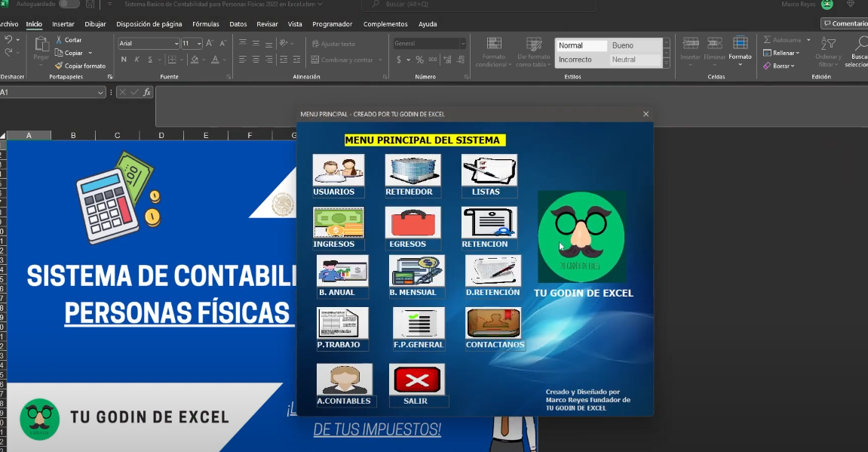Image resolution: width=868 pixels, height=452 pixels.
Task: Toggle bold (N) formatting
Action: [124, 60]
